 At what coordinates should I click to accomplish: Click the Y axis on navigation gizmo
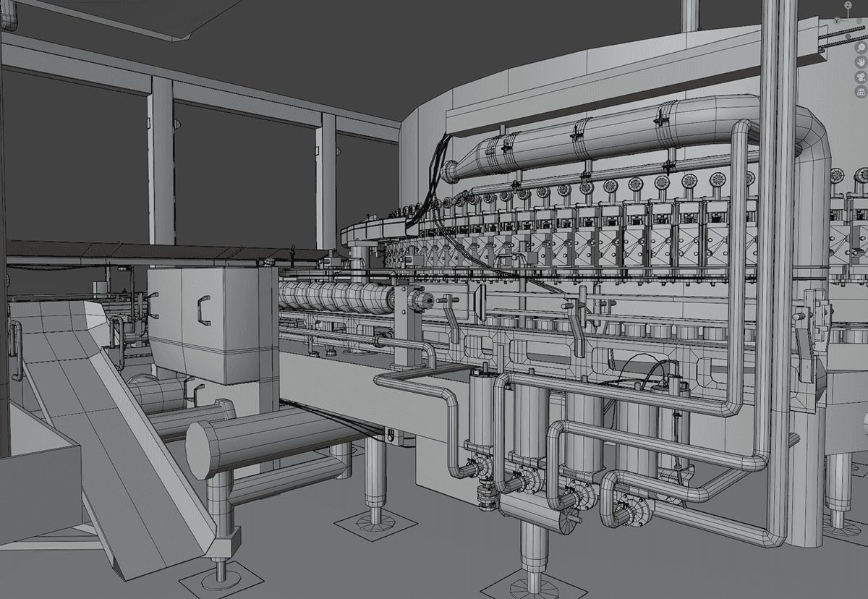[x=837, y=21]
